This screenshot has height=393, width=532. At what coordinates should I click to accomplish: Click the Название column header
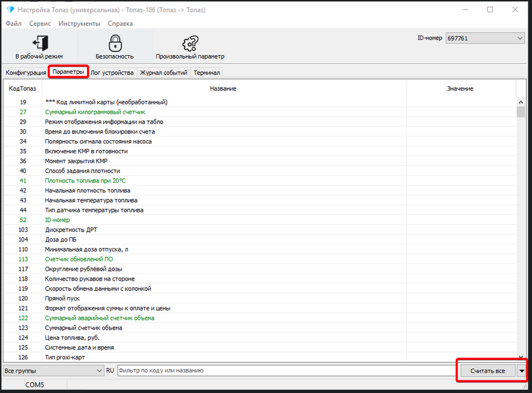[x=223, y=88]
